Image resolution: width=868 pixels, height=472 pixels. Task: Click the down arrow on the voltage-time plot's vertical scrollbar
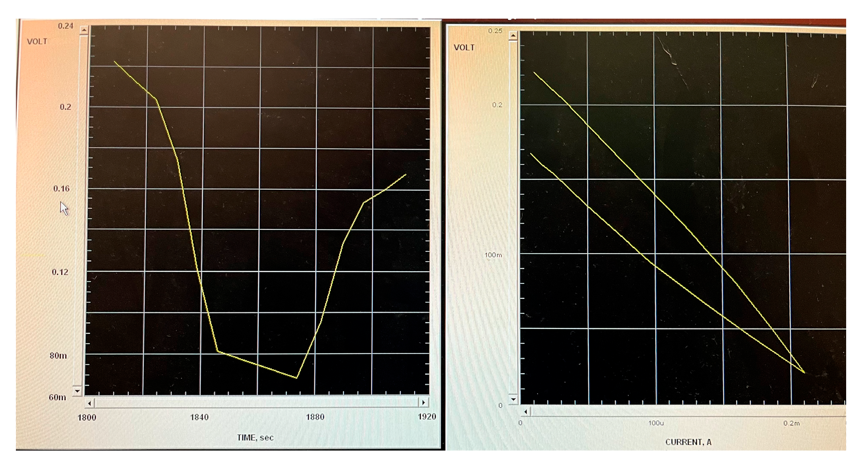point(77,391)
